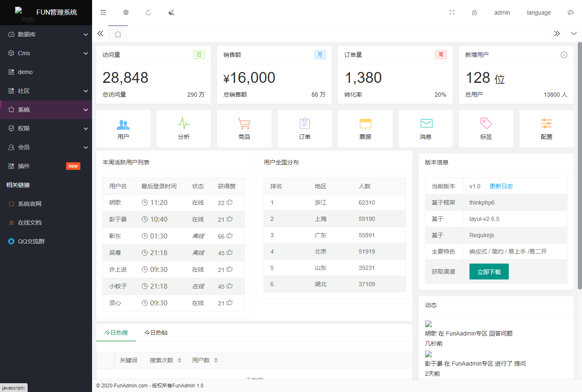
Task: Click the lock screen icon
Action: point(474,13)
